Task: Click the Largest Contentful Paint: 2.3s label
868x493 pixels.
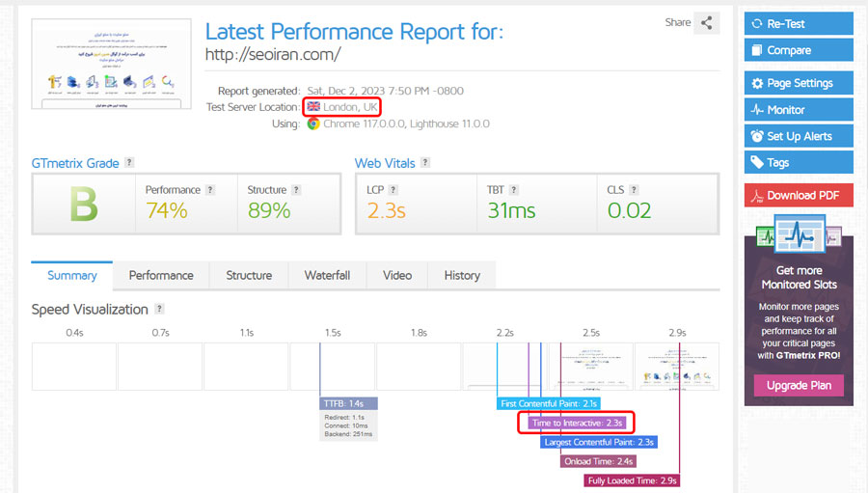Action: 599,442
